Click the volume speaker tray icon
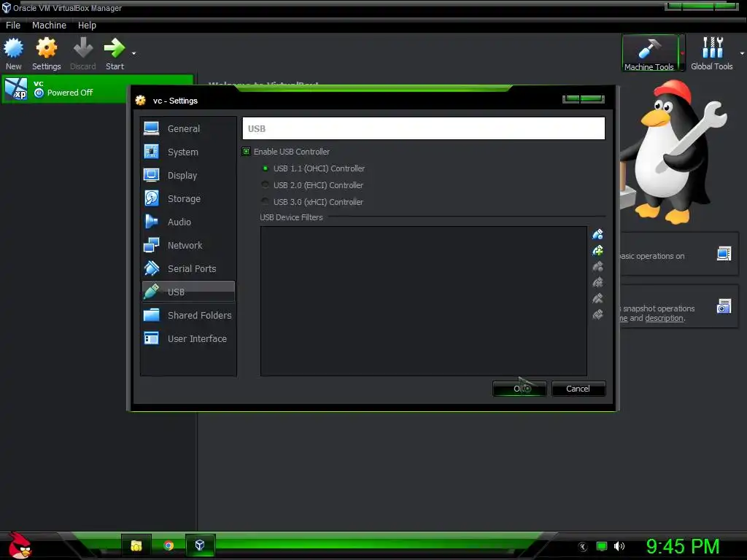The height and width of the screenshot is (560, 747). coord(619,546)
